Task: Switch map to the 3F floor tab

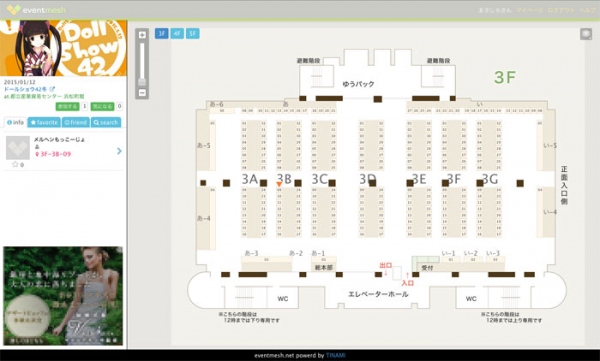Action: 161,33
